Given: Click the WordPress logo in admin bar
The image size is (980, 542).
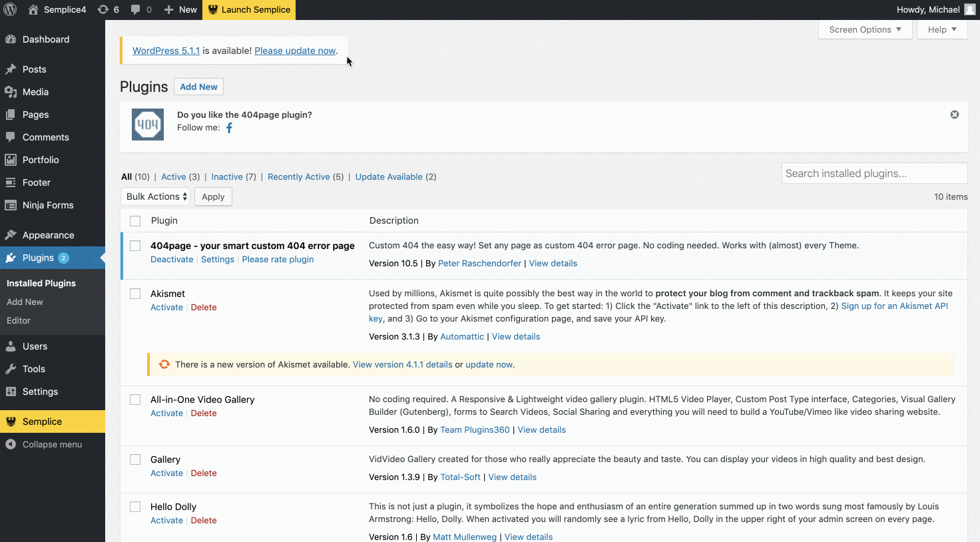Looking at the screenshot, I should [10, 10].
